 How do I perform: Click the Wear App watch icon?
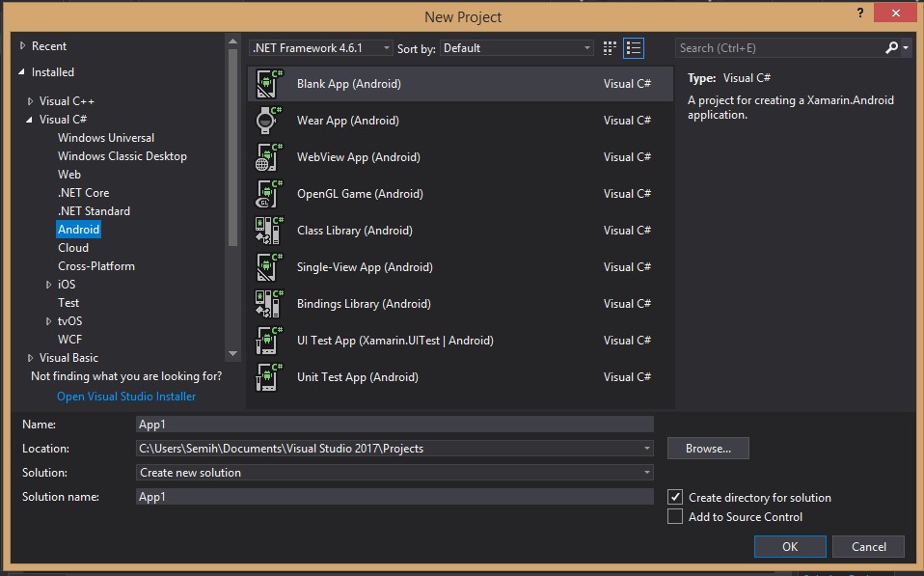click(x=269, y=121)
